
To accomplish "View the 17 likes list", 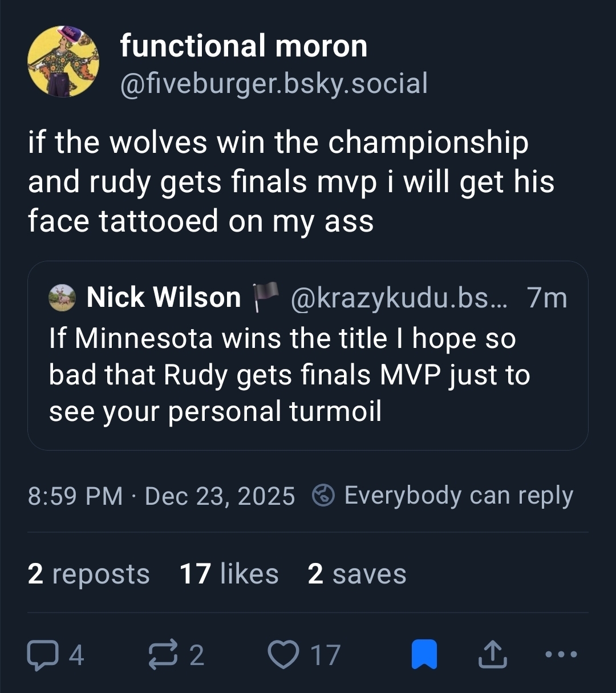I will 229,573.
